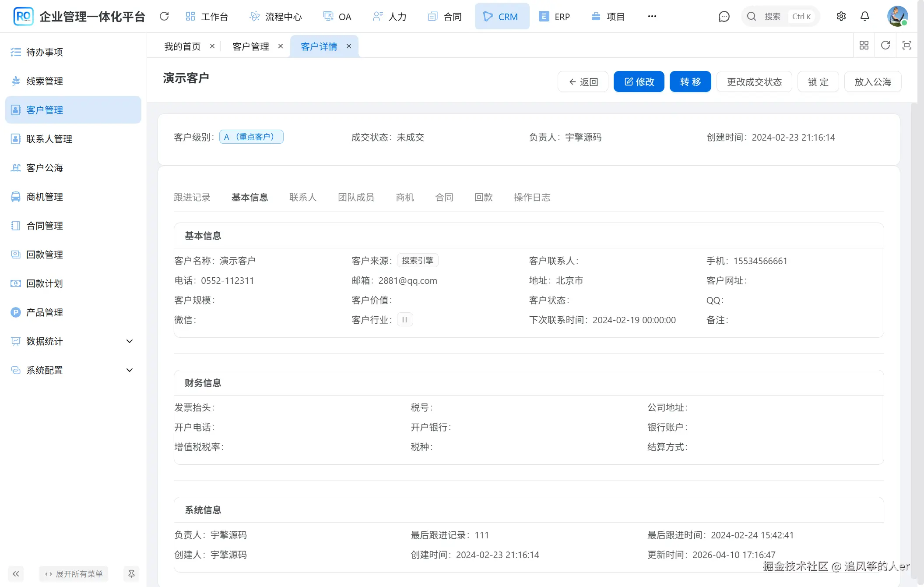Open the notifications bell
924x587 pixels.
(864, 17)
